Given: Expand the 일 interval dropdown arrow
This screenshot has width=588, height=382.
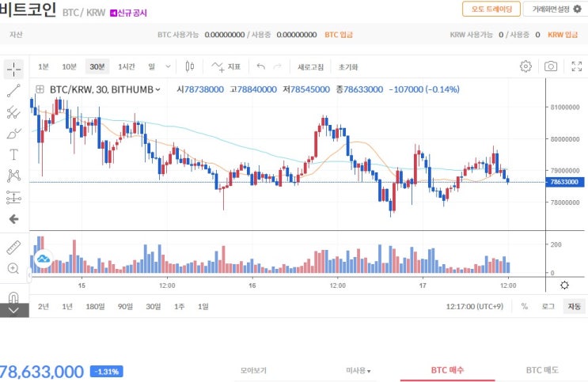Looking at the screenshot, I should pyautogui.click(x=169, y=66).
